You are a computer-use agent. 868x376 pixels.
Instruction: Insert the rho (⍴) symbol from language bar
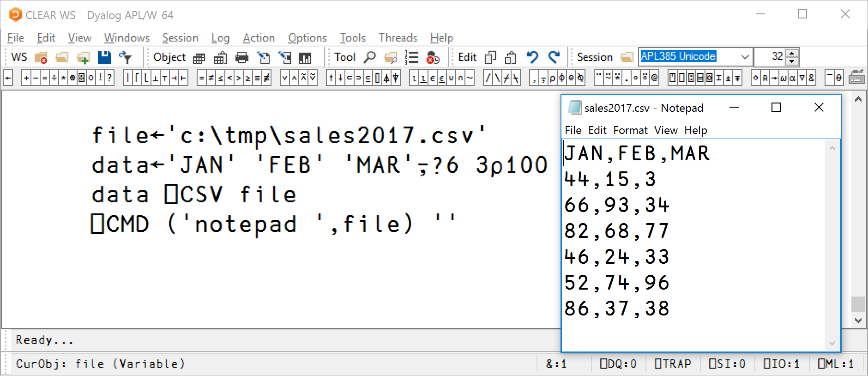click(x=552, y=78)
